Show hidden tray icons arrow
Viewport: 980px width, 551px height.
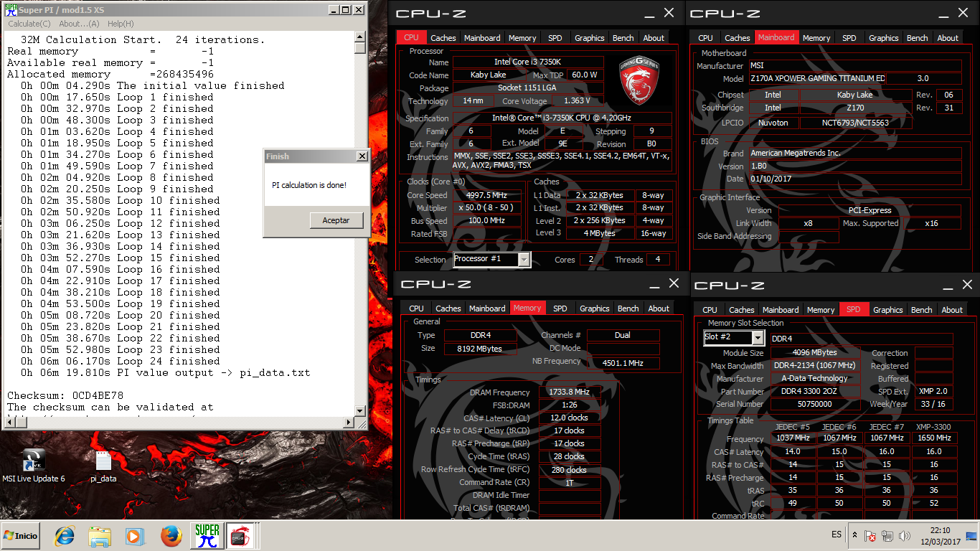click(x=854, y=535)
